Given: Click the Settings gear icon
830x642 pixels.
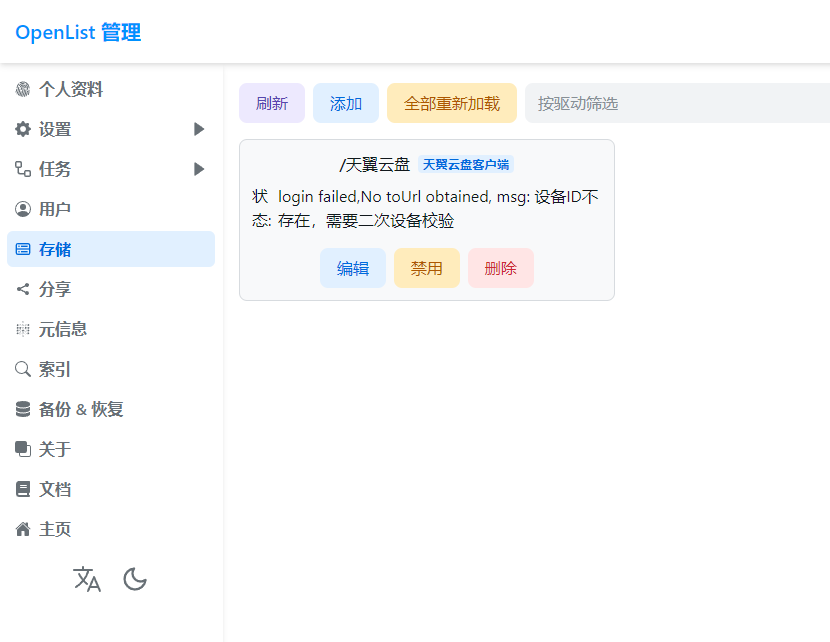Looking at the screenshot, I should click(x=23, y=130).
